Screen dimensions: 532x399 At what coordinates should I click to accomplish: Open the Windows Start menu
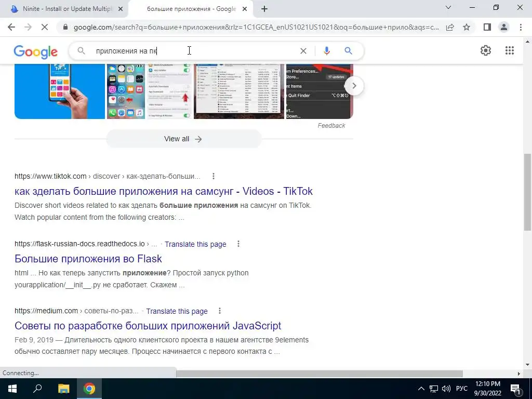[12, 389]
